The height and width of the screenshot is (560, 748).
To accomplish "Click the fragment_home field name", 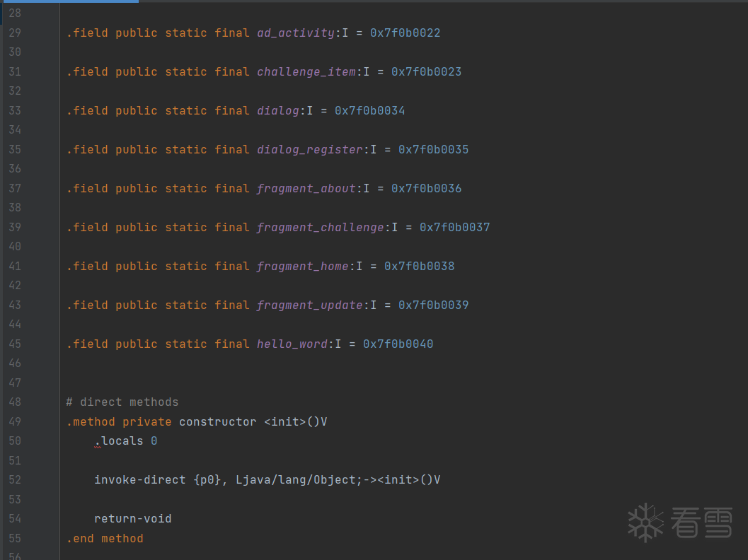I will click(x=302, y=267).
